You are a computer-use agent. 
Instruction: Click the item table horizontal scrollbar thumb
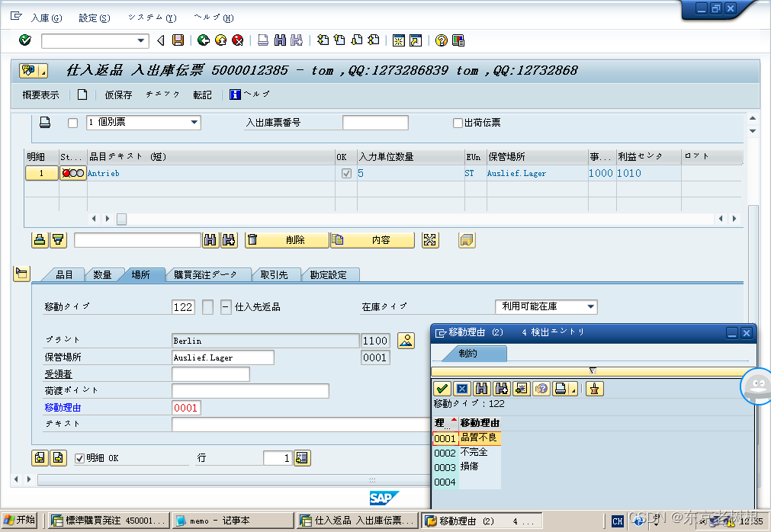(x=121, y=219)
